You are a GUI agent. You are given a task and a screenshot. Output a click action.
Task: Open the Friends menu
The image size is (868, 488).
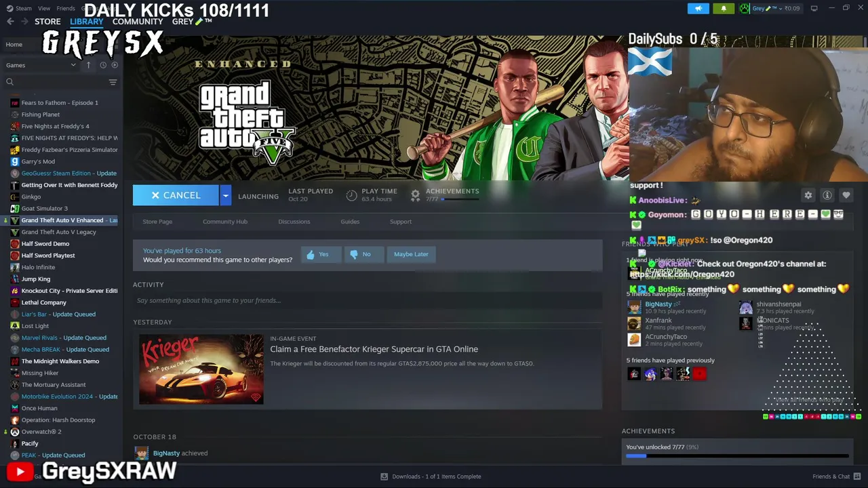(x=66, y=8)
